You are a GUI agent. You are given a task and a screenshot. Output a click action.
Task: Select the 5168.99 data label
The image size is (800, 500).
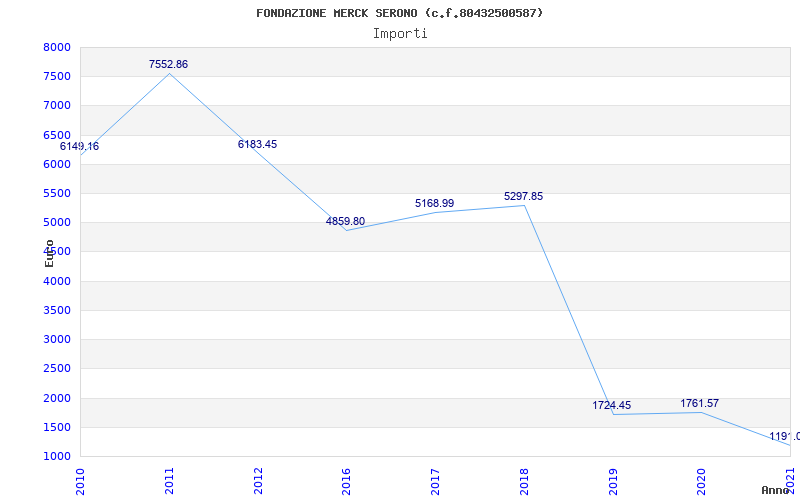click(x=435, y=204)
